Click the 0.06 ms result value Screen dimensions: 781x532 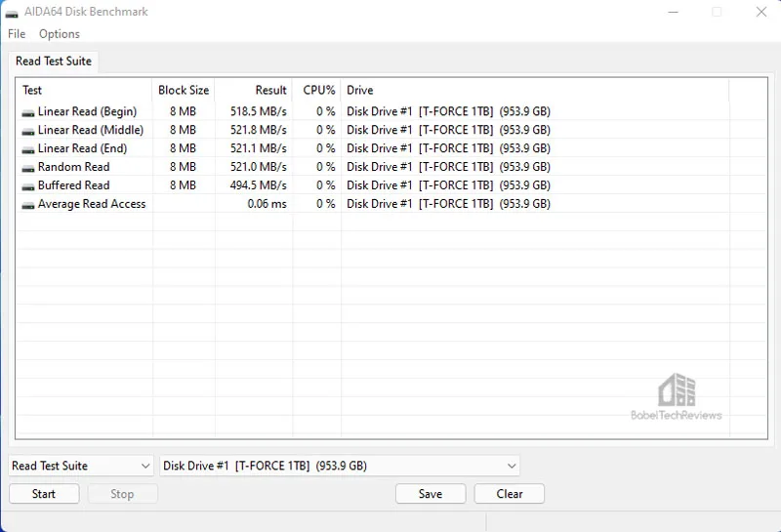point(267,204)
